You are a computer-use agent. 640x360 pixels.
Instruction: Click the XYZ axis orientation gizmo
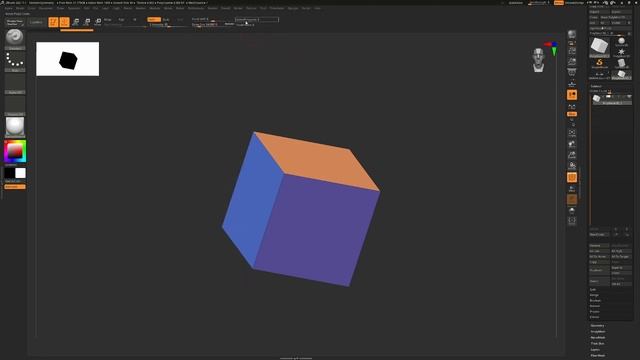pos(551,48)
